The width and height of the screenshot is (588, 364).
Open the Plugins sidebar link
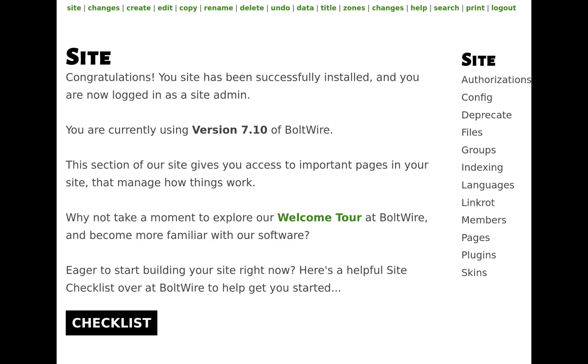tap(478, 255)
